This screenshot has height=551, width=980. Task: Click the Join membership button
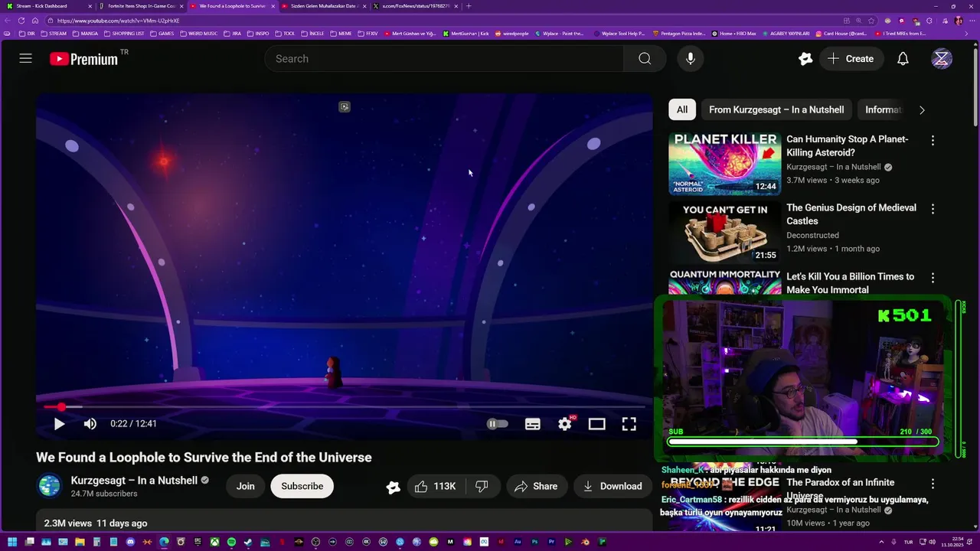[x=246, y=486]
